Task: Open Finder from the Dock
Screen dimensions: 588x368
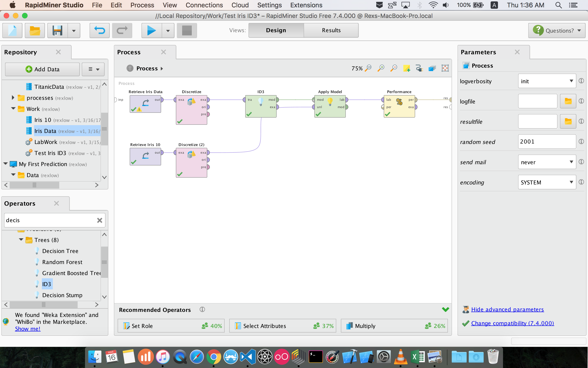Action: point(95,357)
